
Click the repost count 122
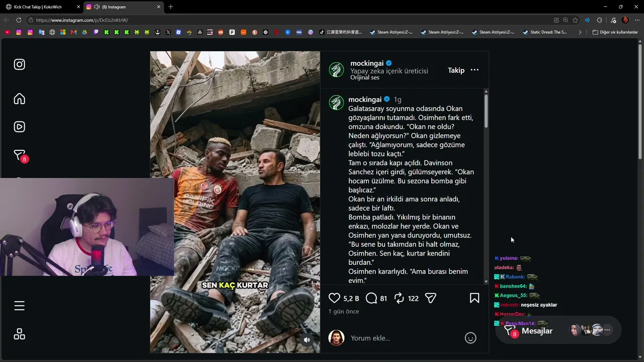(413, 299)
